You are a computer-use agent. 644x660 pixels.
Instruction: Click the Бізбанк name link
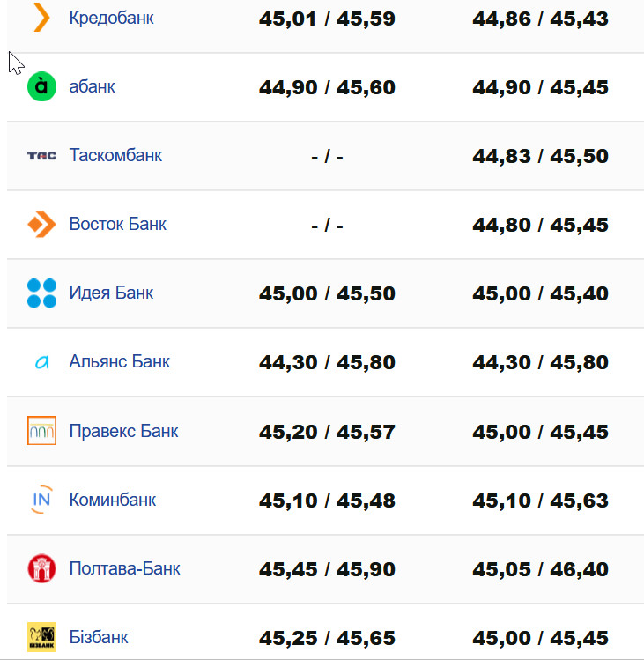[99, 636]
